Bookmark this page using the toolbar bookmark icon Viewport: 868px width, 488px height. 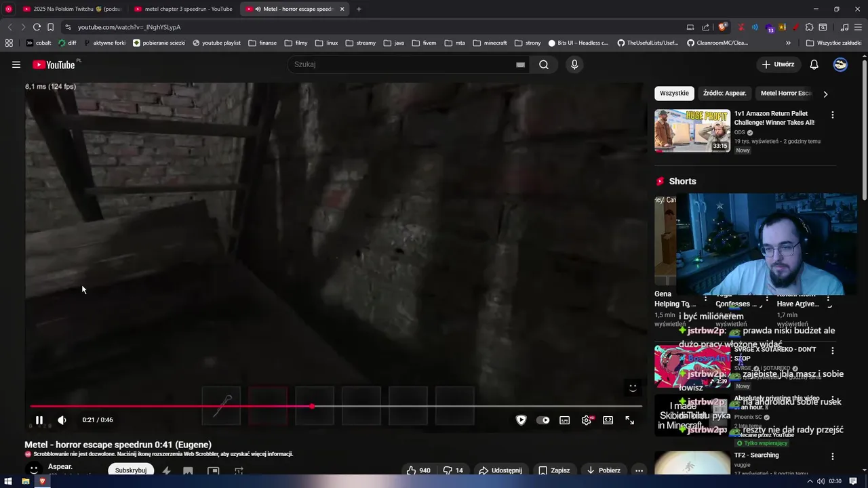point(50,27)
